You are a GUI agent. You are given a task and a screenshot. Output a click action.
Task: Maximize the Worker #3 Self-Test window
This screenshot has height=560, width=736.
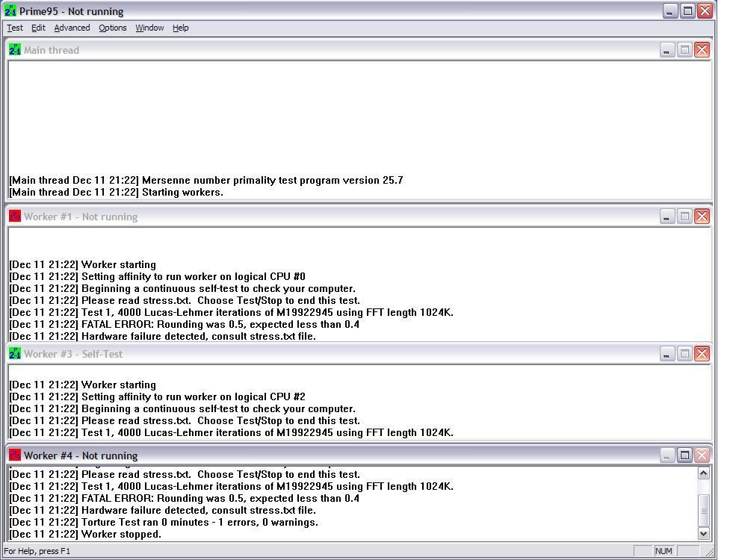pos(684,354)
